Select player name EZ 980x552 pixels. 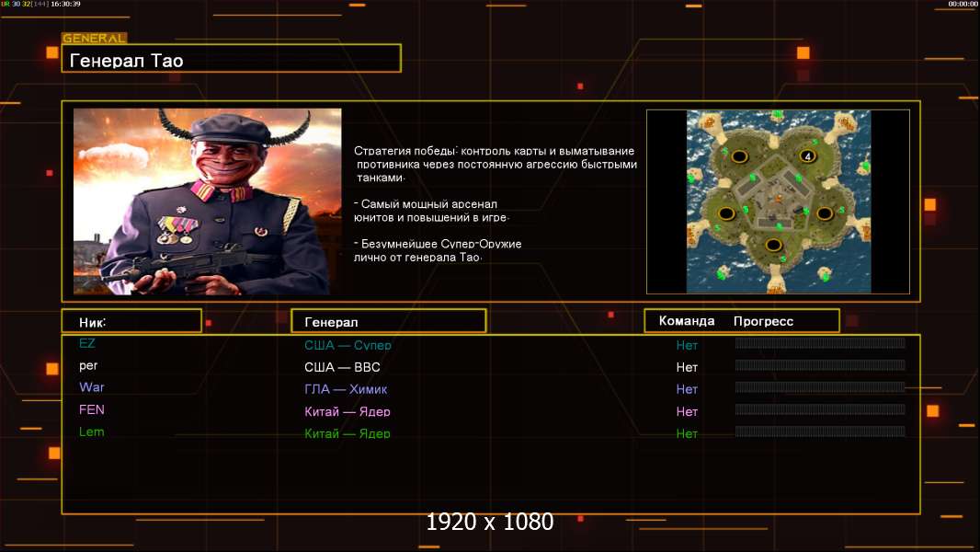coord(86,343)
